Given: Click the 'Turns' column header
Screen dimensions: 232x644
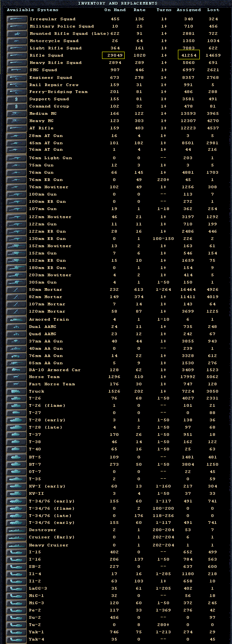Looking at the screenshot, I should tap(164, 10).
